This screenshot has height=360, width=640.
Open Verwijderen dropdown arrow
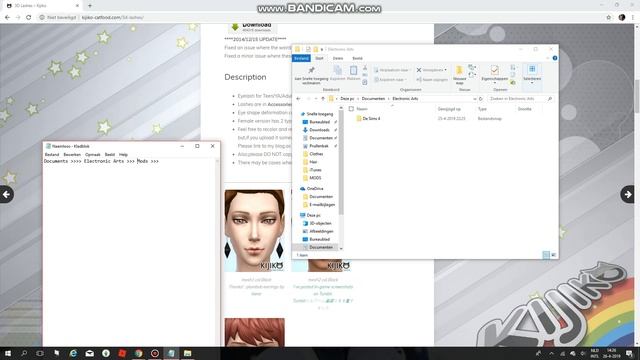445,70
